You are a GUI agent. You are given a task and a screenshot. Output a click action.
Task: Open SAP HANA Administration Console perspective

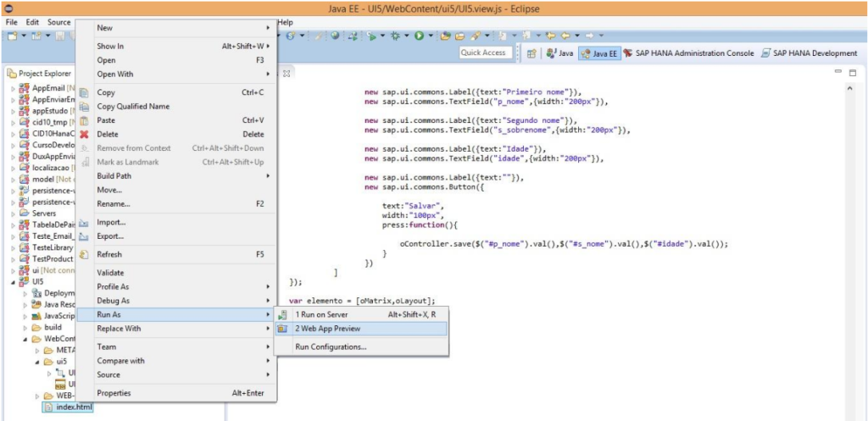[687, 53]
